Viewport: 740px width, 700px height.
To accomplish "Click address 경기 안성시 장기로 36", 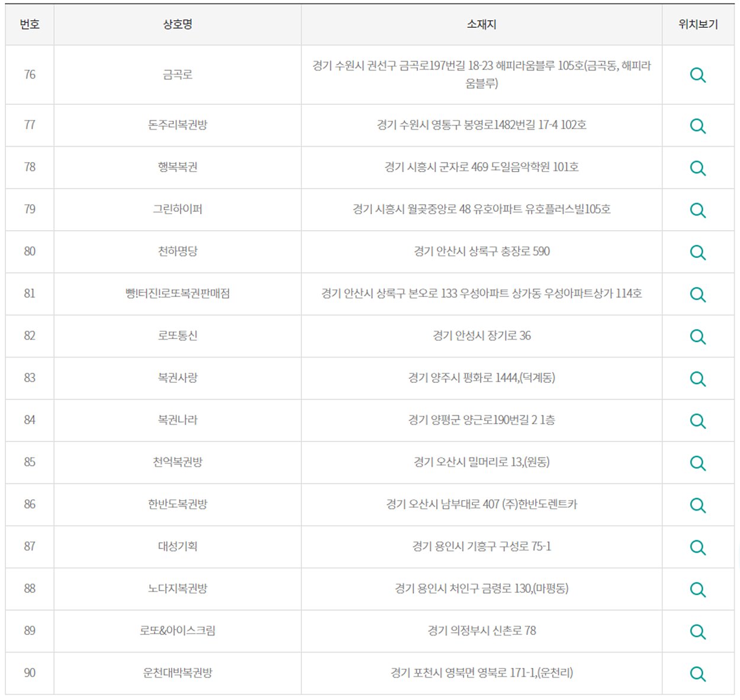I will pyautogui.click(x=481, y=336).
